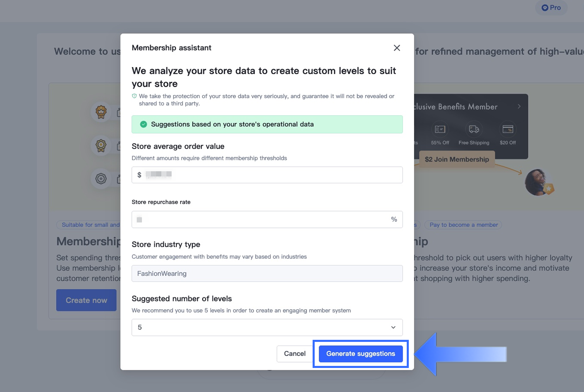Click the FashionWearing industry type field

(267, 274)
